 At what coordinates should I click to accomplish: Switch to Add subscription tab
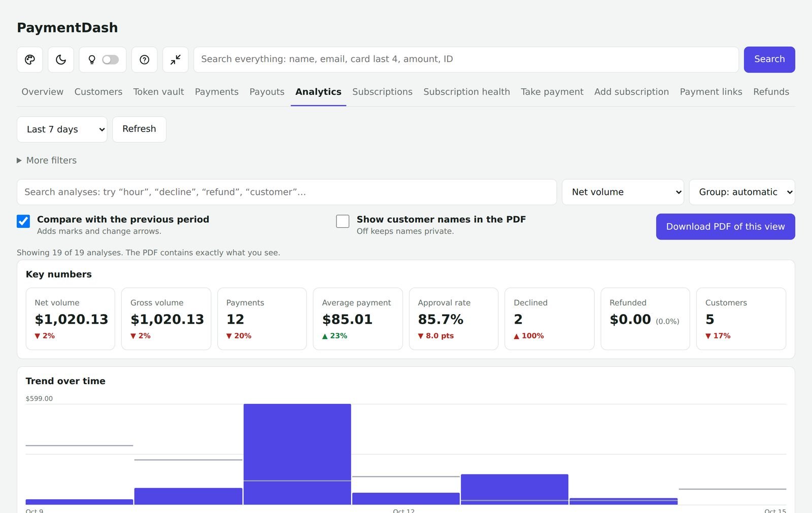(x=632, y=92)
